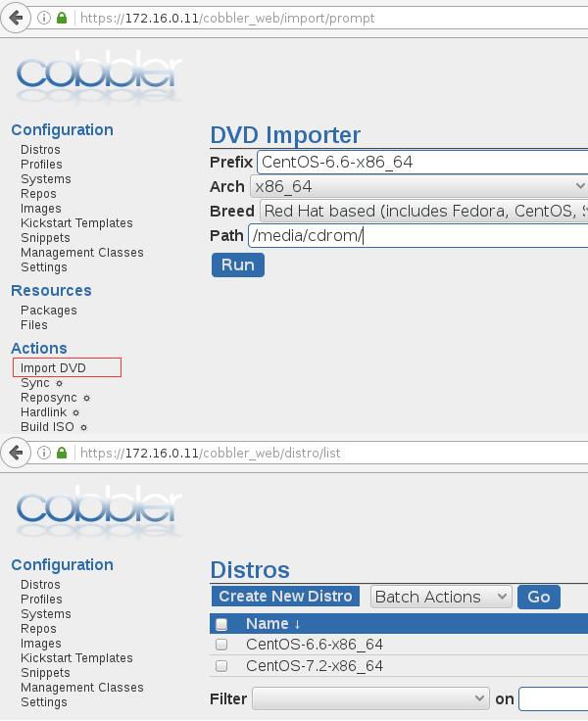The image size is (588, 721).
Task: Open Settings in top Configuration menu
Action: [44, 267]
